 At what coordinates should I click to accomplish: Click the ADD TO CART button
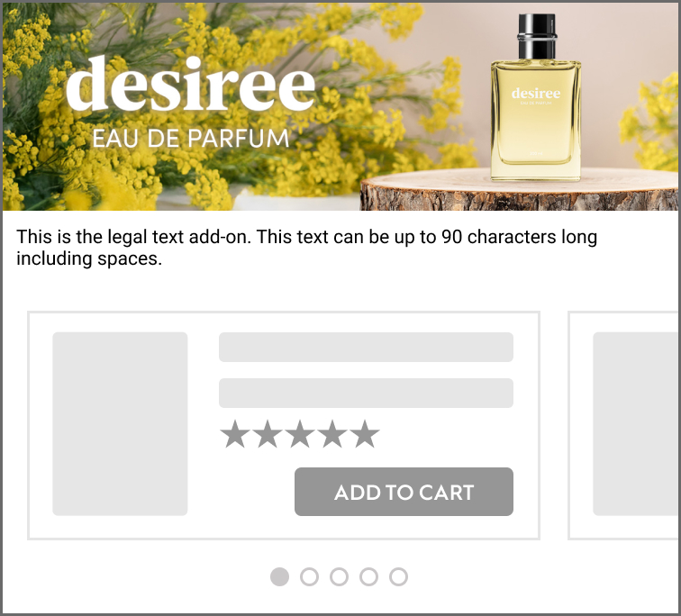(404, 492)
